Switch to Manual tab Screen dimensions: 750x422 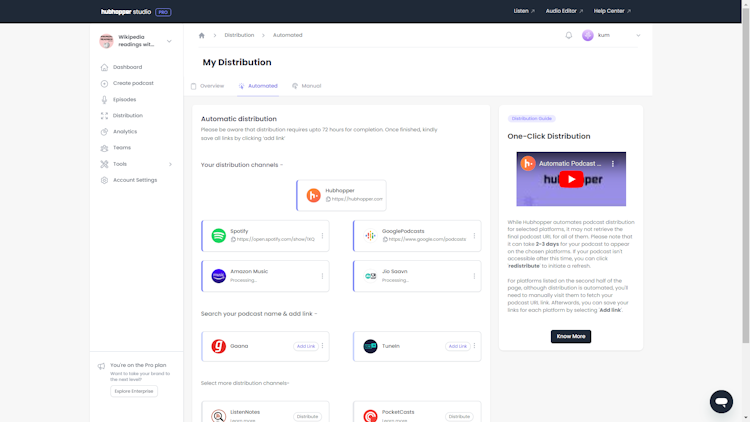[x=307, y=86]
